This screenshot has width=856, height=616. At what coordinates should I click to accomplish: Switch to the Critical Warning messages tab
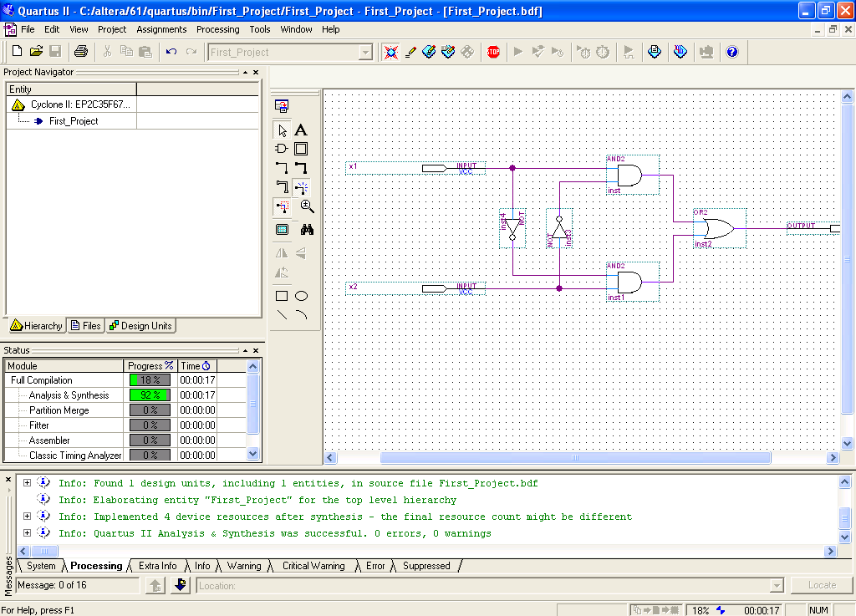(313, 566)
